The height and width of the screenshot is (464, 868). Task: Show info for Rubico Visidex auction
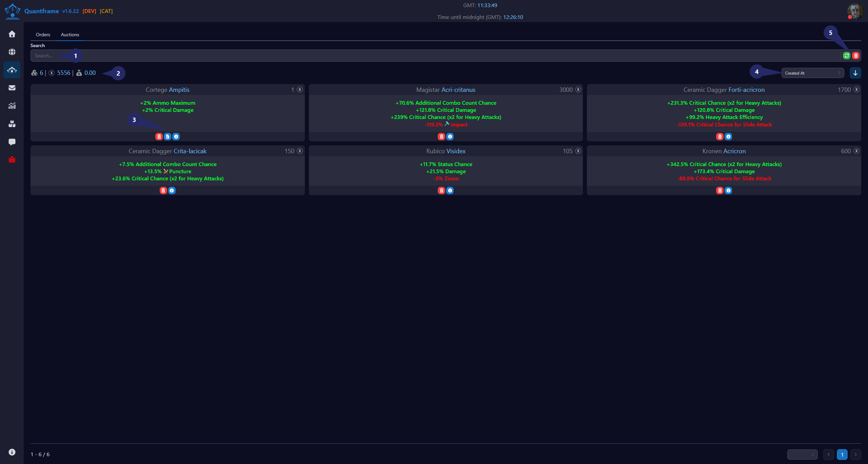pos(450,190)
